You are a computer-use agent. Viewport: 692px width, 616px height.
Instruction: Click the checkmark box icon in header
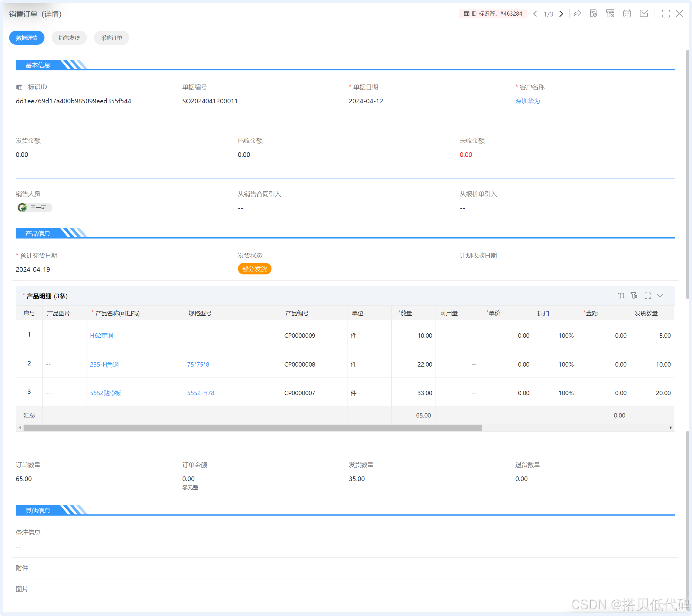coord(644,14)
